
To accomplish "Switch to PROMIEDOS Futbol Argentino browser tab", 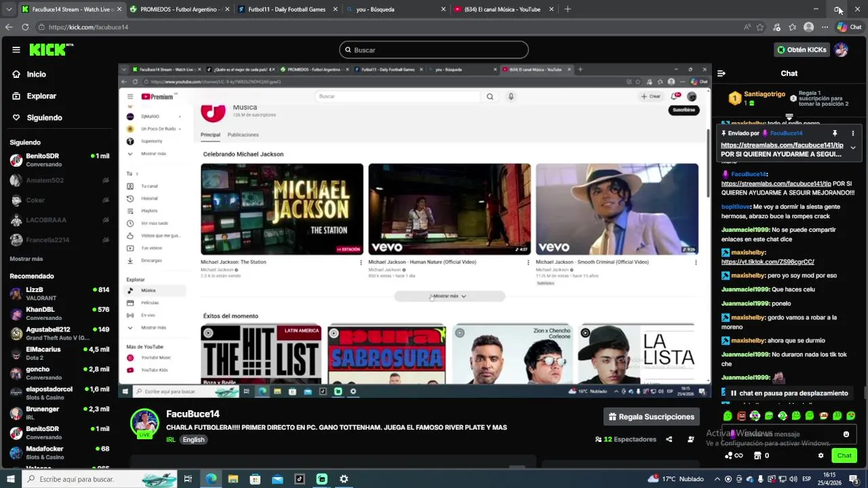I will click(x=179, y=9).
